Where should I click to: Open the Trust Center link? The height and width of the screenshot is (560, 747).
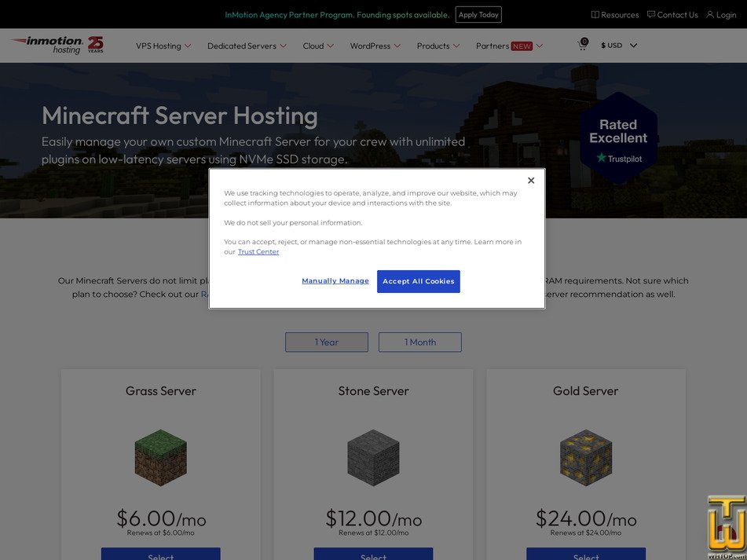click(258, 252)
